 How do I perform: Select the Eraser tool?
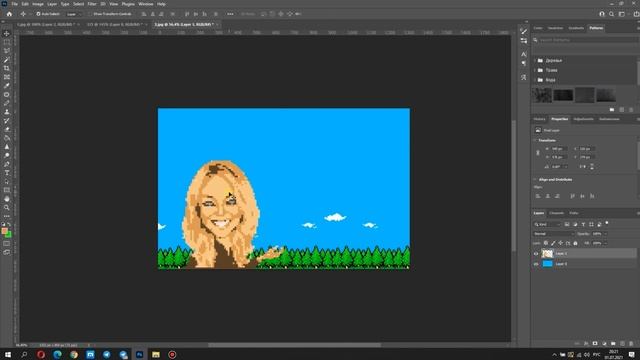click(7, 129)
